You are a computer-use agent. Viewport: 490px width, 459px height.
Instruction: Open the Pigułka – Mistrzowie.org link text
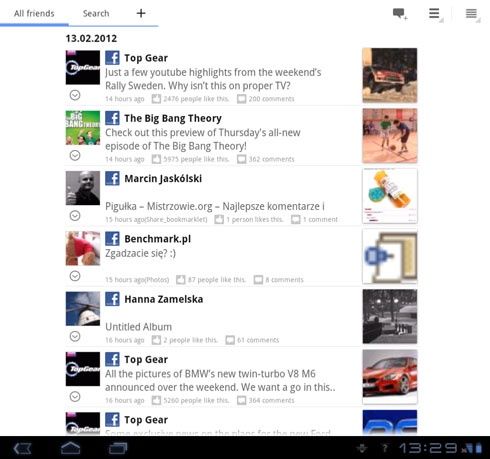215,206
